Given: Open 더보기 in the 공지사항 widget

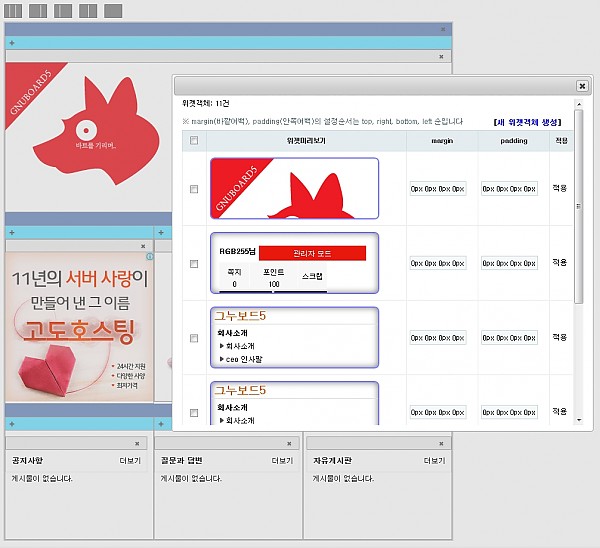Looking at the screenshot, I should coord(130,461).
